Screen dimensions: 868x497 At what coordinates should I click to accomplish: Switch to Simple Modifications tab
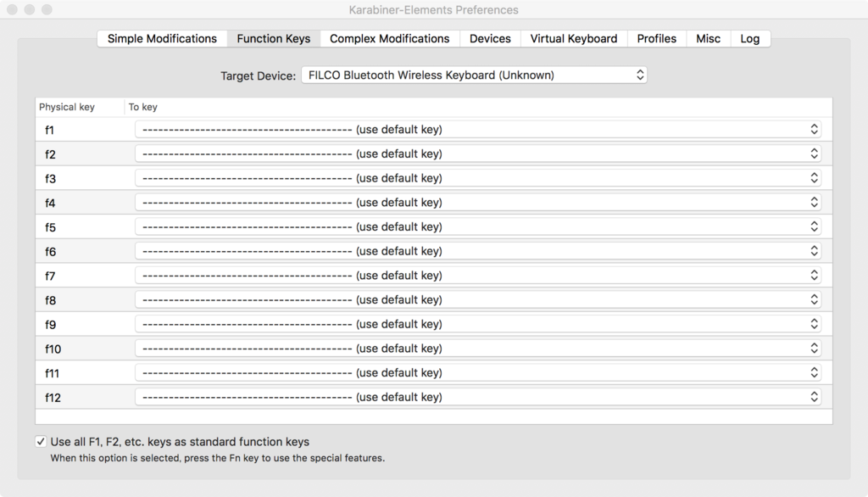pos(162,39)
